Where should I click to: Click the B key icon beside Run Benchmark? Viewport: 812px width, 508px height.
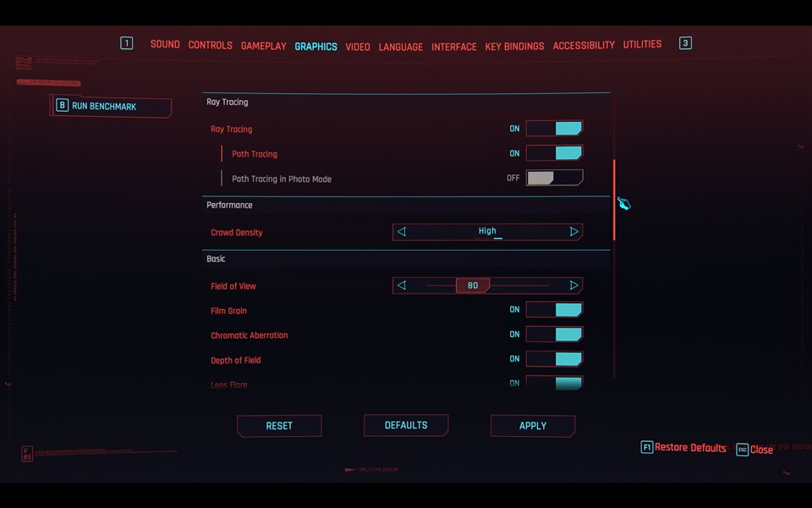point(62,107)
